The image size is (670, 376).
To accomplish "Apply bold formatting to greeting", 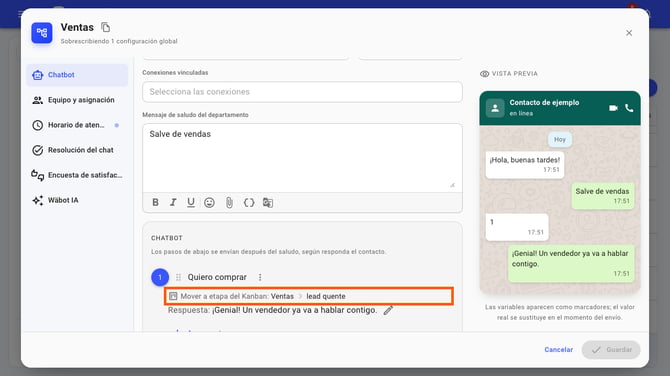I will coord(156,203).
